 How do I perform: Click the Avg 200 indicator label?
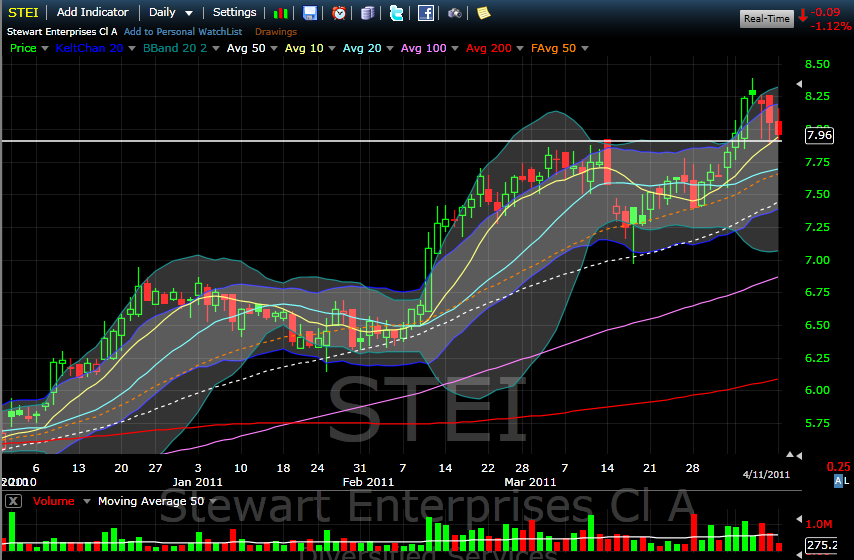[x=489, y=48]
